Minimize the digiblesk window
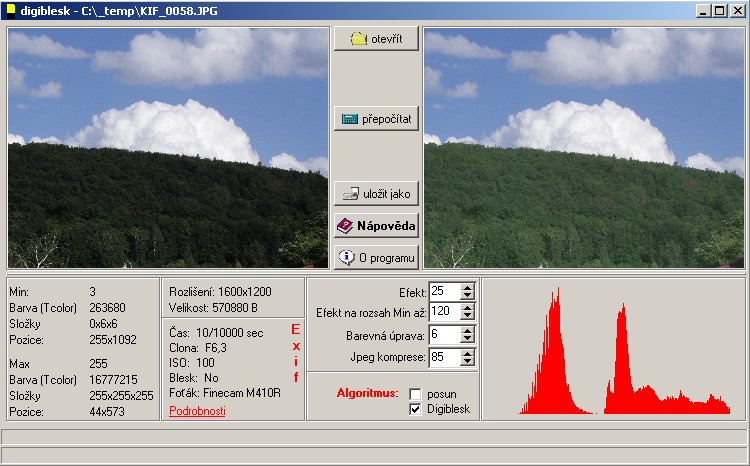This screenshot has height=466, width=750. point(703,11)
